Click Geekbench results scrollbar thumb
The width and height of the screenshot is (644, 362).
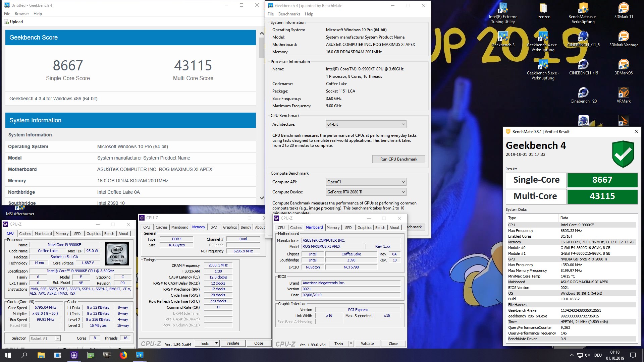(x=262, y=47)
